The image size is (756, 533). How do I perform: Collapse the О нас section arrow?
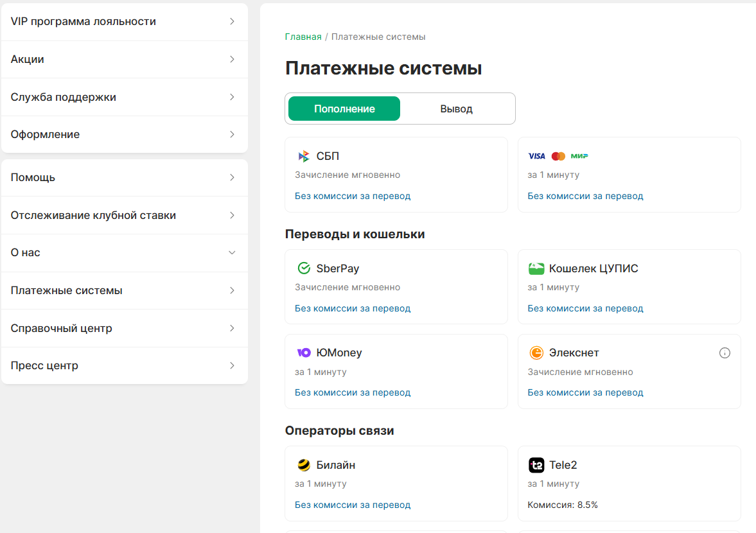232,252
